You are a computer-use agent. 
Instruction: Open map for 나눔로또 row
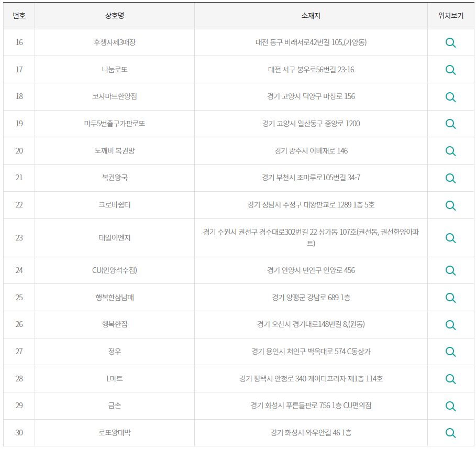pos(450,70)
